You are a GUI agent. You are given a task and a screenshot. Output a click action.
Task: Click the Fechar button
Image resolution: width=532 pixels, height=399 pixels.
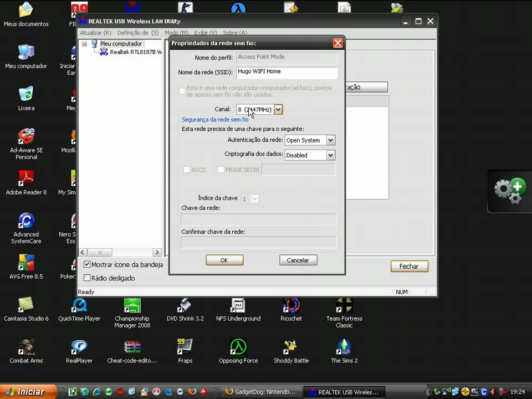coord(409,267)
